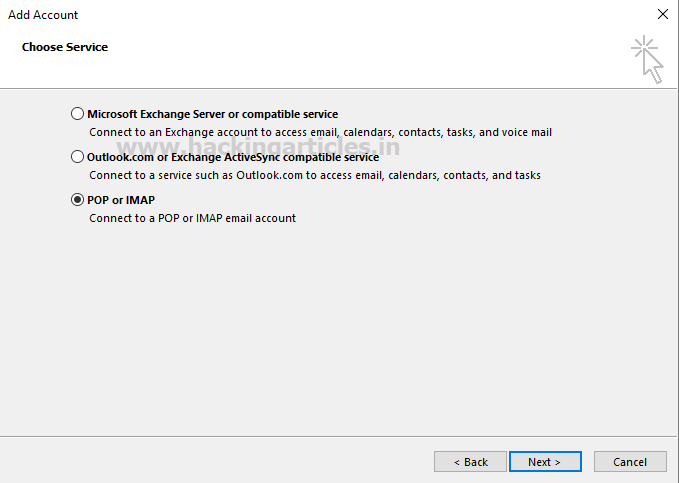
Task: Go back with the Back button
Action: coord(470,462)
